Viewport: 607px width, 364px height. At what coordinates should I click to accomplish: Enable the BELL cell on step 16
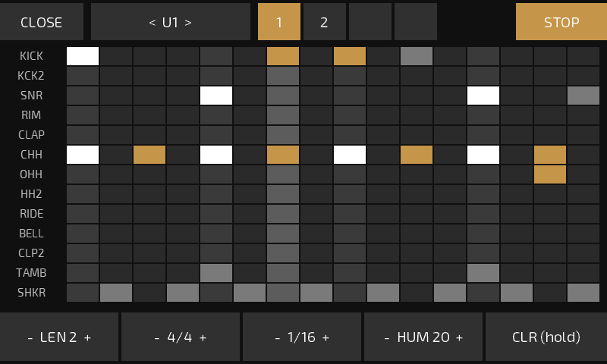(x=583, y=234)
